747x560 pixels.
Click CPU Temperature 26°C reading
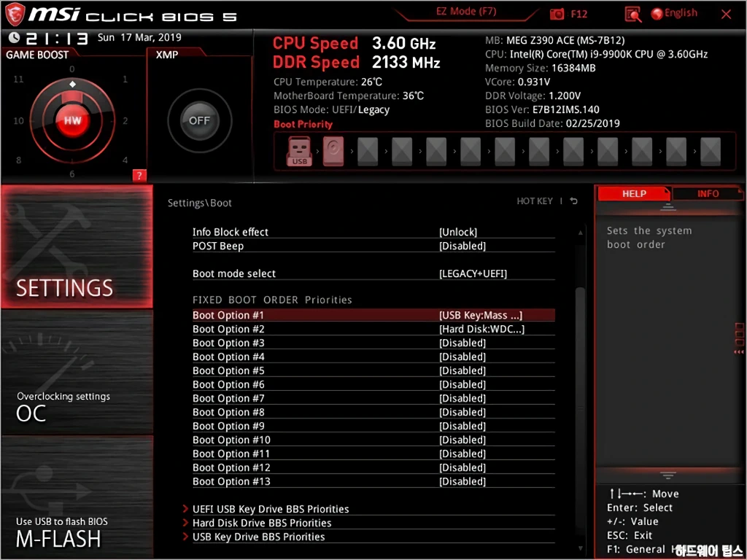click(x=328, y=82)
